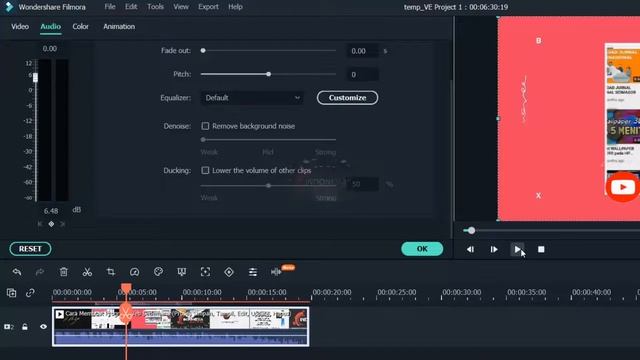This screenshot has height=360, width=640.
Task: Open the Color palette tool
Action: pos(158,272)
